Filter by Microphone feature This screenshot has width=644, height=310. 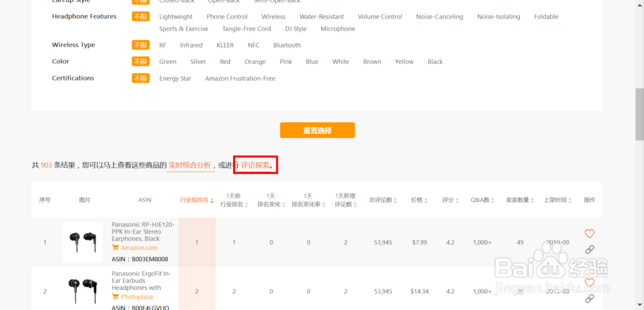point(338,29)
